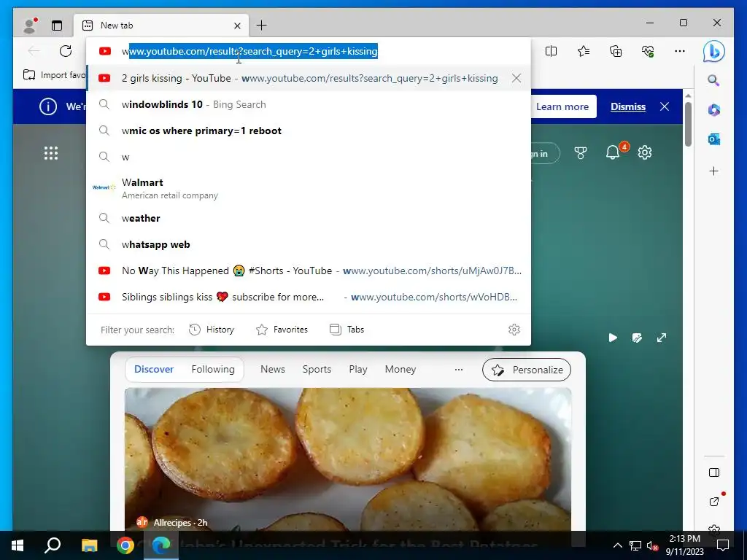Switch to the Following tab

click(213, 369)
